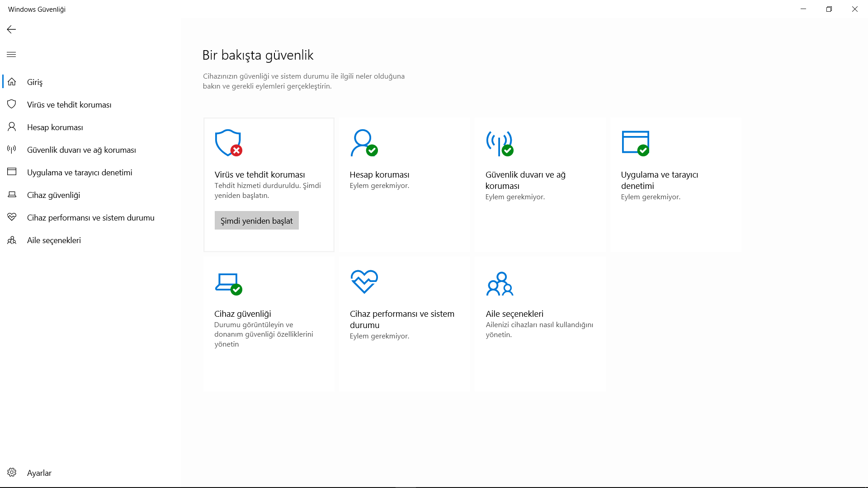Open Cihaz performansı ve sistem durumu in sidebar

[x=90, y=217]
